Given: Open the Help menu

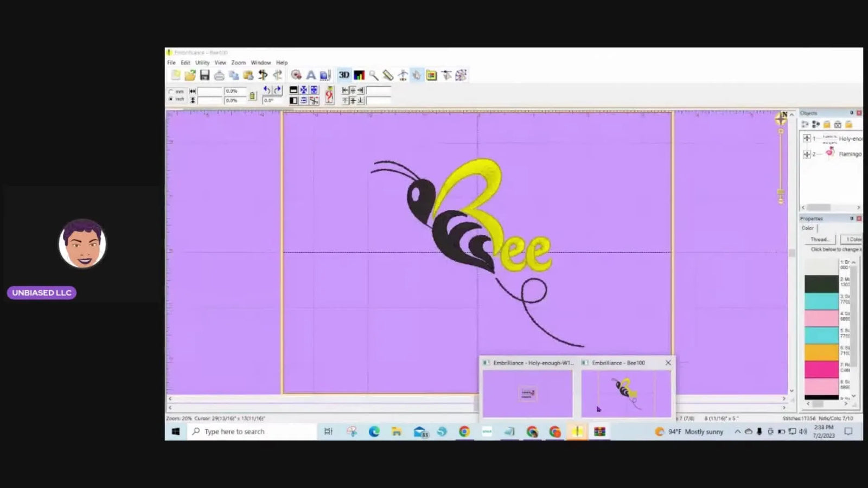Looking at the screenshot, I should point(282,63).
